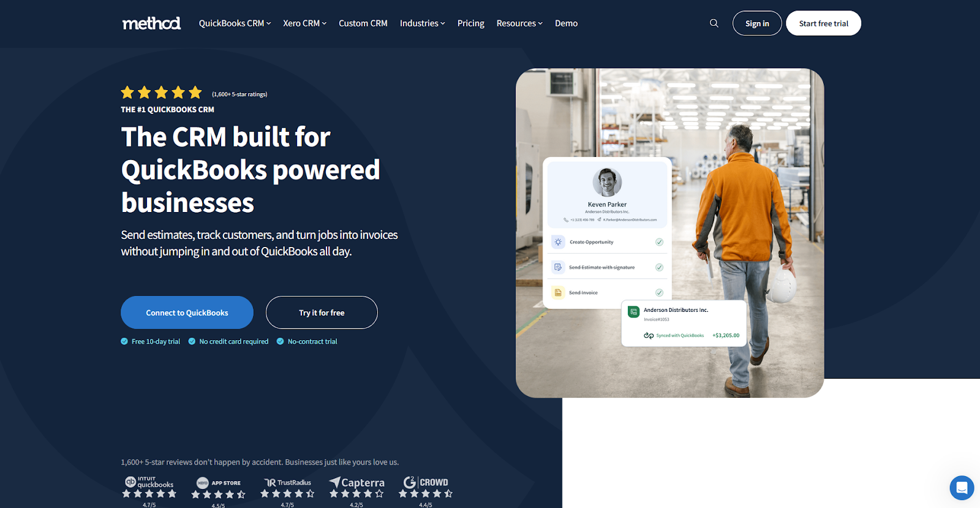The width and height of the screenshot is (980, 508).
Task: Click the hero headline "The CRM built for"
Action: pos(225,137)
